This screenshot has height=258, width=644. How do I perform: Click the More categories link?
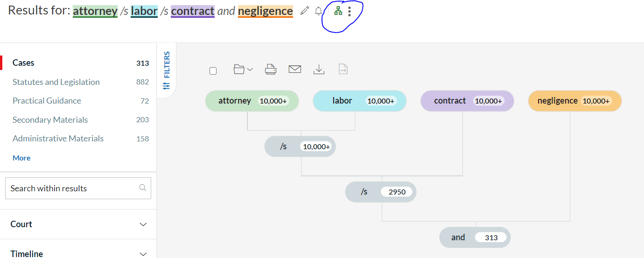pos(21,158)
